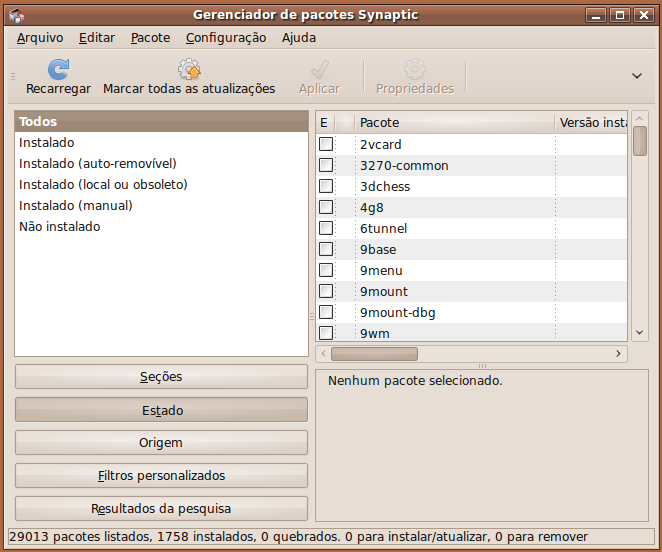662x552 pixels.
Task: Click the Synaptic icon in title bar
Action: [x=16, y=15]
